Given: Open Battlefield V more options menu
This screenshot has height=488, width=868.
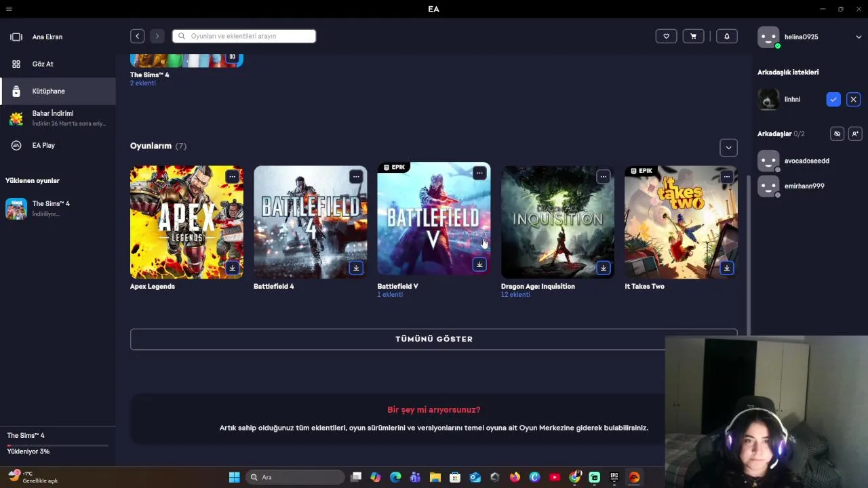Looking at the screenshot, I should point(479,173).
